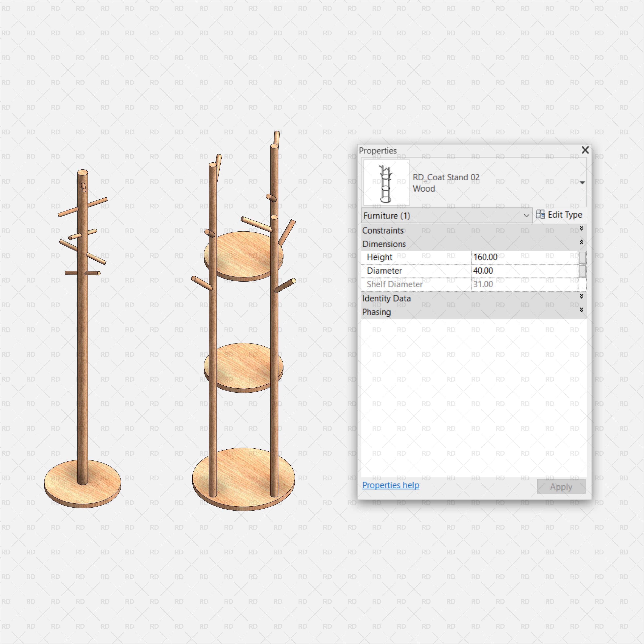
Task: Close the Properties palette
Action: click(585, 150)
